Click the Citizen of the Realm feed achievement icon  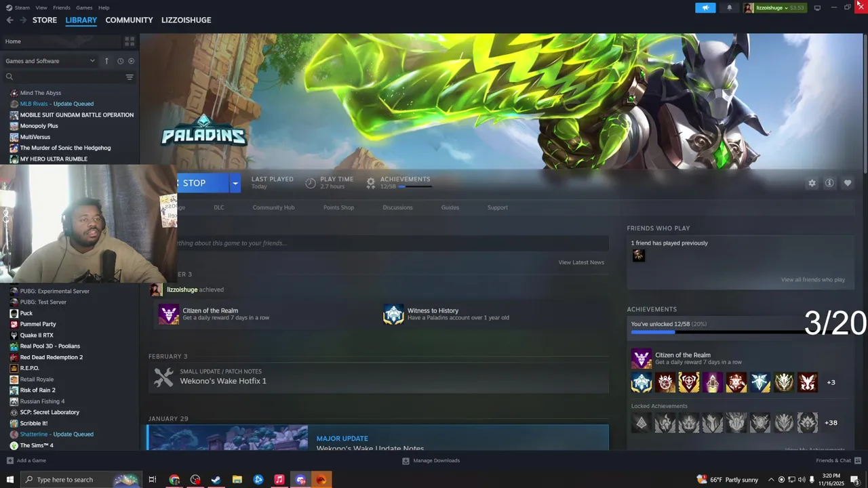(169, 314)
